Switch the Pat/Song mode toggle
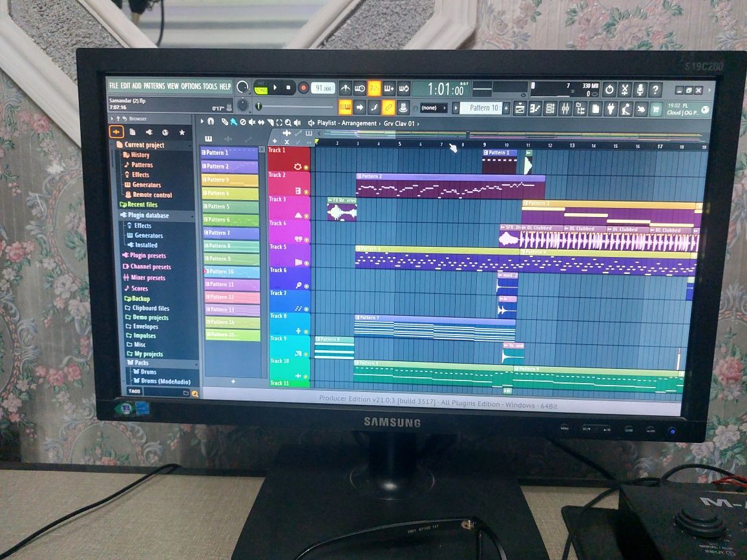Image resolution: width=747 pixels, height=560 pixels. pos(261,88)
